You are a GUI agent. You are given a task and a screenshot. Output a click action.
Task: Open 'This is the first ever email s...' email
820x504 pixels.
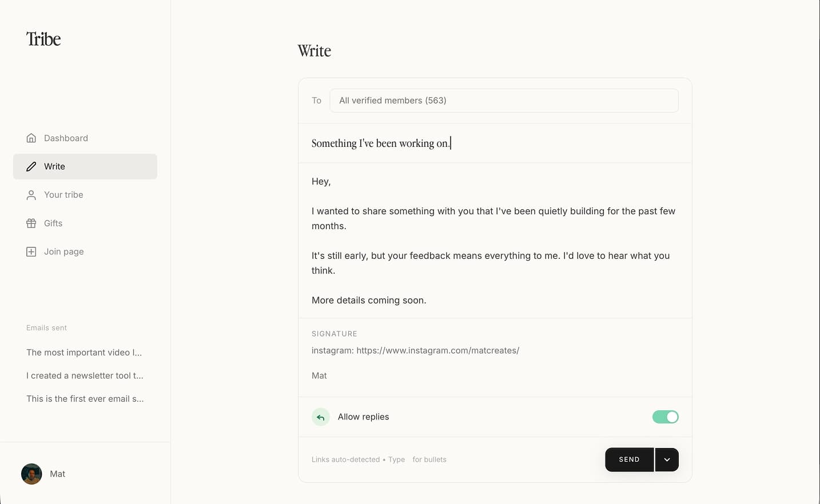pyautogui.click(x=85, y=398)
